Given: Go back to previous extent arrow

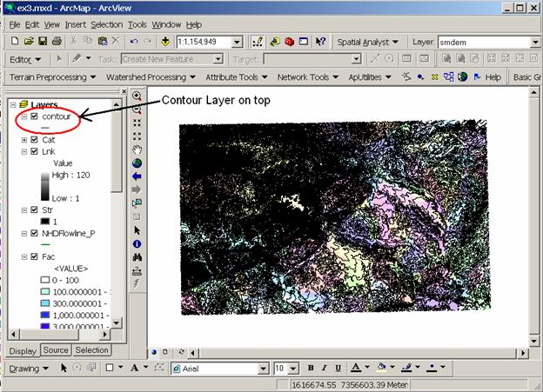Looking at the screenshot, I should pos(137,176).
